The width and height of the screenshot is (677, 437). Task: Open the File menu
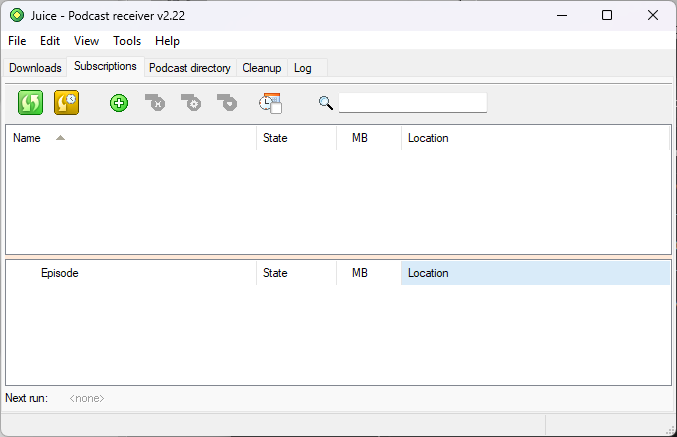17,41
